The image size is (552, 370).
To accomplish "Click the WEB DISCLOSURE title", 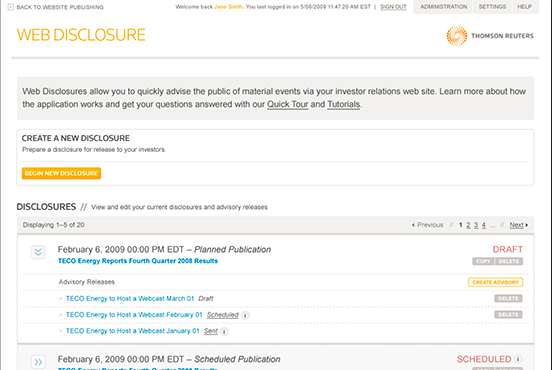I will click(x=81, y=35).
